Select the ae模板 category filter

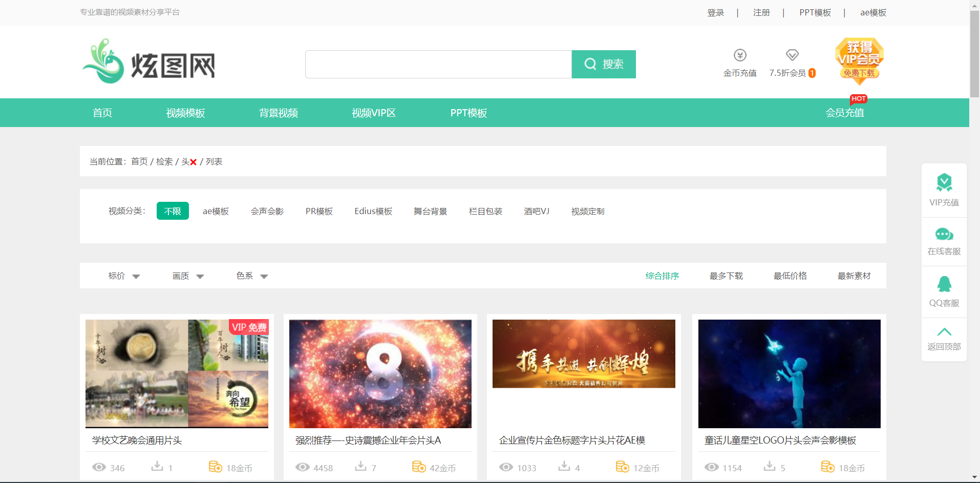click(216, 211)
